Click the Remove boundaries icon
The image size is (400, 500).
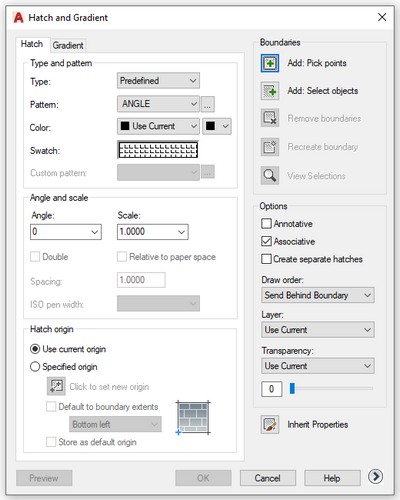[270, 118]
